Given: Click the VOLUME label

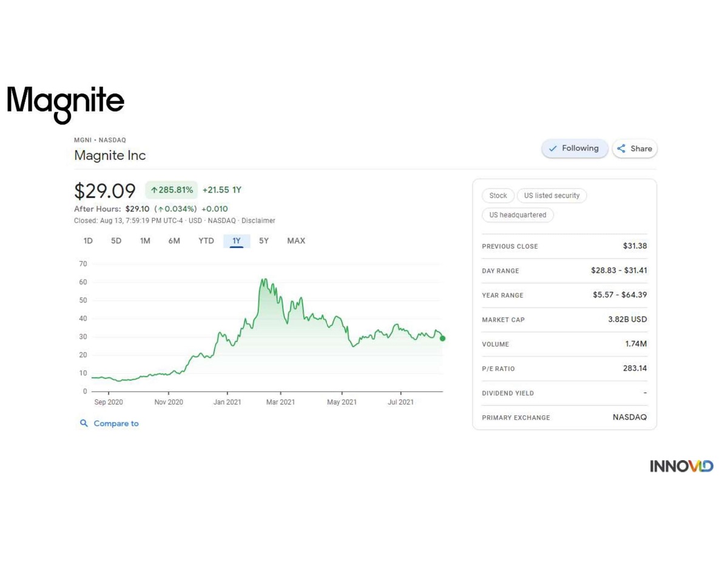Looking at the screenshot, I should coord(495,344).
